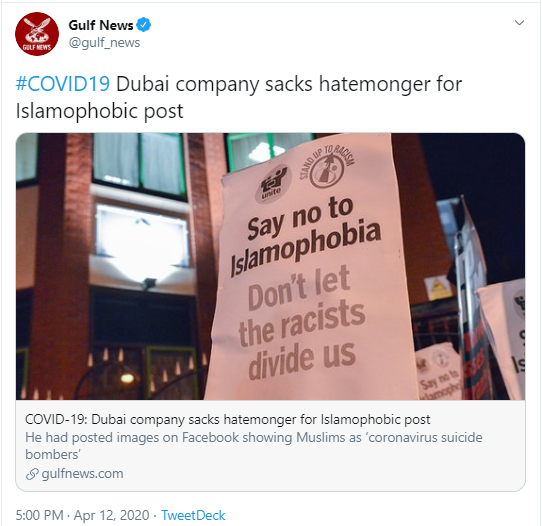Expand the tweet options chevron

[x=520, y=23]
